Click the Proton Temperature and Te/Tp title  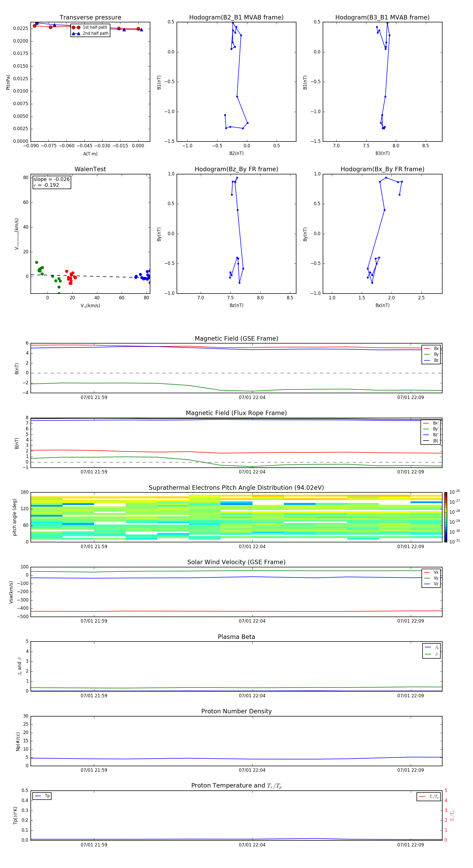(236, 785)
